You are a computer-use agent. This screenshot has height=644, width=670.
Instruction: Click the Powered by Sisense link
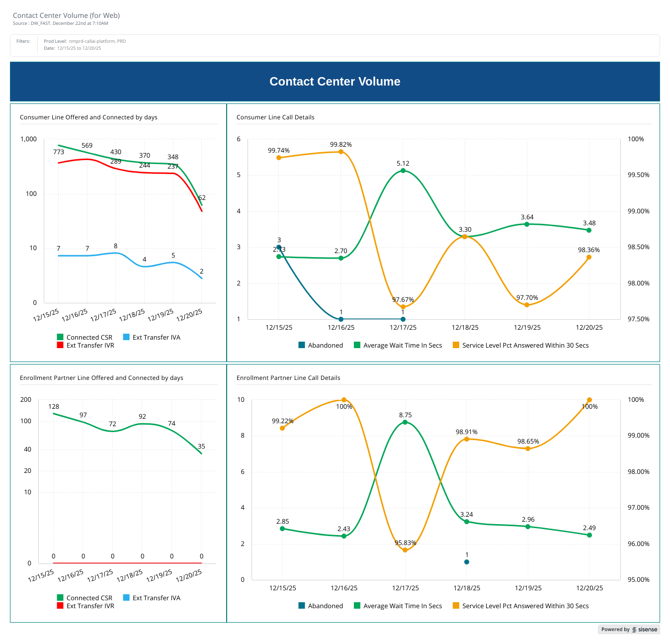pyautogui.click(x=629, y=630)
